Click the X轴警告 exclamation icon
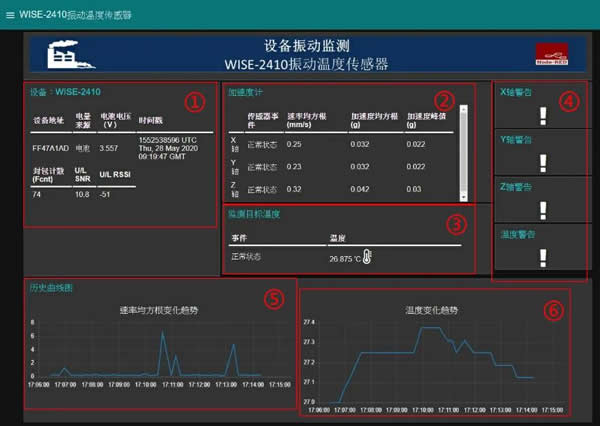Viewport: 600px width, 426px height. click(x=543, y=115)
